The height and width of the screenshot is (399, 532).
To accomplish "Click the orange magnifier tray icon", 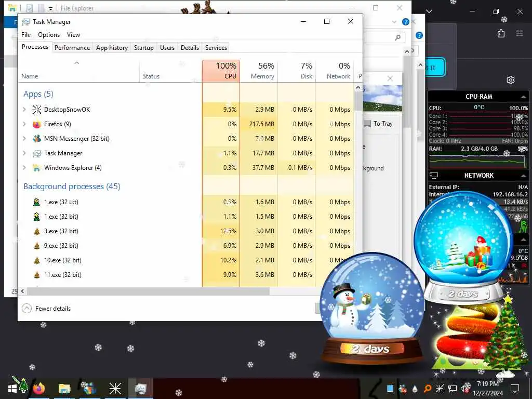I will pyautogui.click(x=428, y=389).
